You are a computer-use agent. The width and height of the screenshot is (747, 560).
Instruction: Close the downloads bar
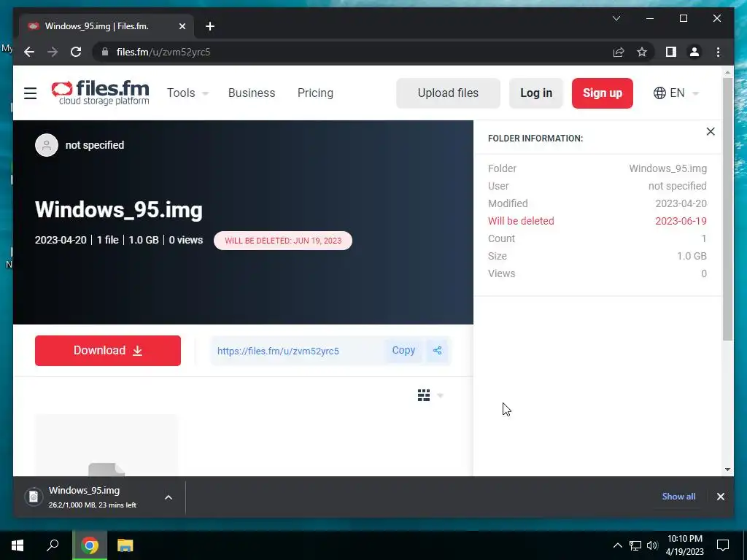tap(720, 497)
